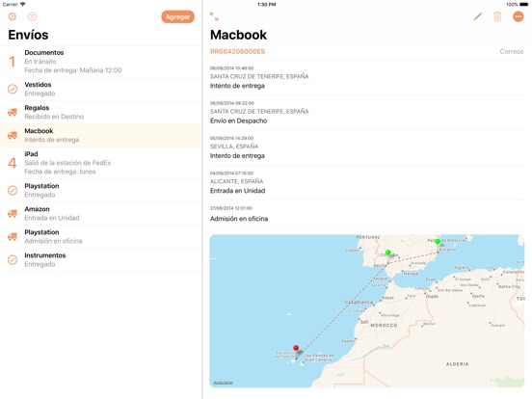This screenshot has width=532, height=399.
Task: Click the red pin on Tenerife
Action: (x=296, y=349)
